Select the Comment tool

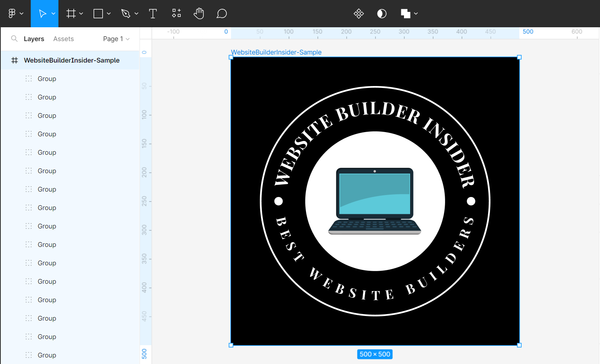[x=222, y=14]
